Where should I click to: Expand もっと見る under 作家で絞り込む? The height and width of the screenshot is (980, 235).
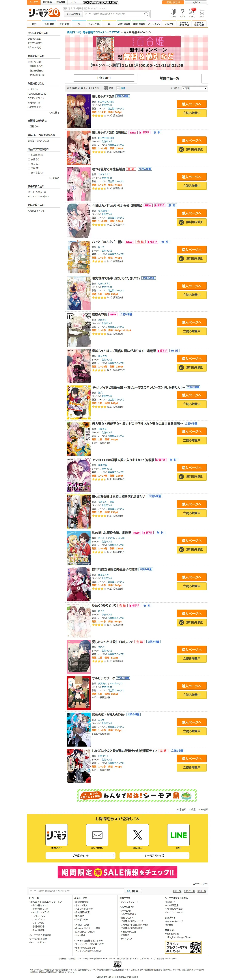[54, 113]
